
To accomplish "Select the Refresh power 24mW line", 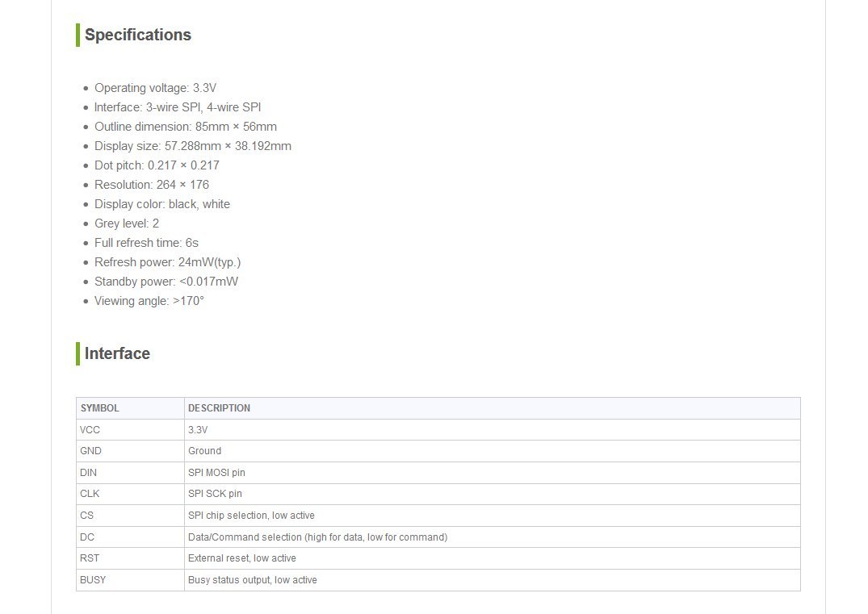I will 167,262.
